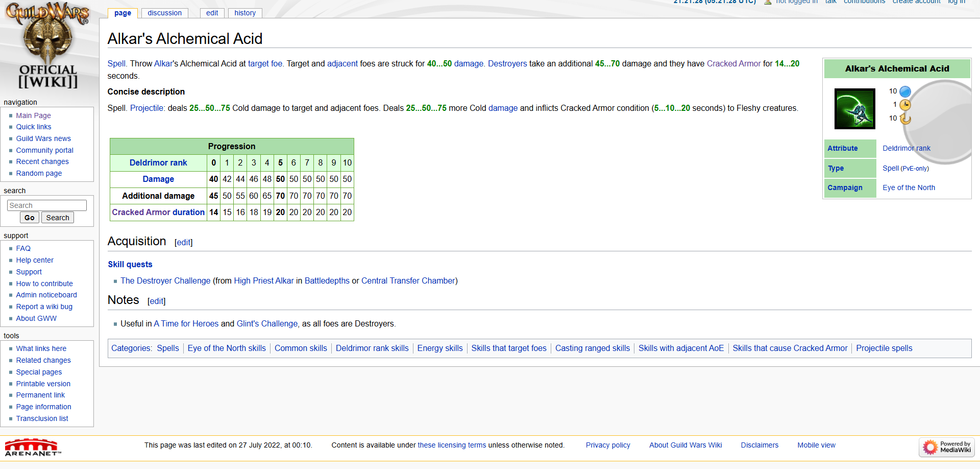This screenshot has height=469, width=980.
Task: Open Printable version link
Action: coord(43,384)
